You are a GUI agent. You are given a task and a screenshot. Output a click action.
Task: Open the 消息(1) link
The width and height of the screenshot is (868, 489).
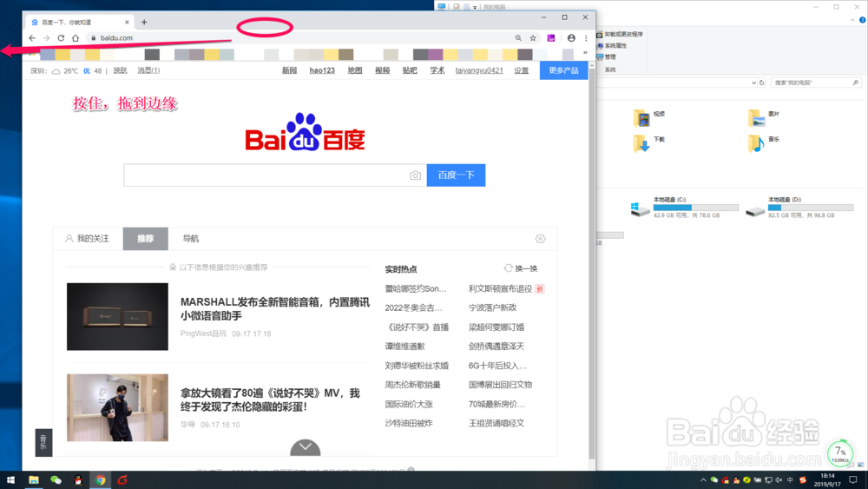(149, 70)
